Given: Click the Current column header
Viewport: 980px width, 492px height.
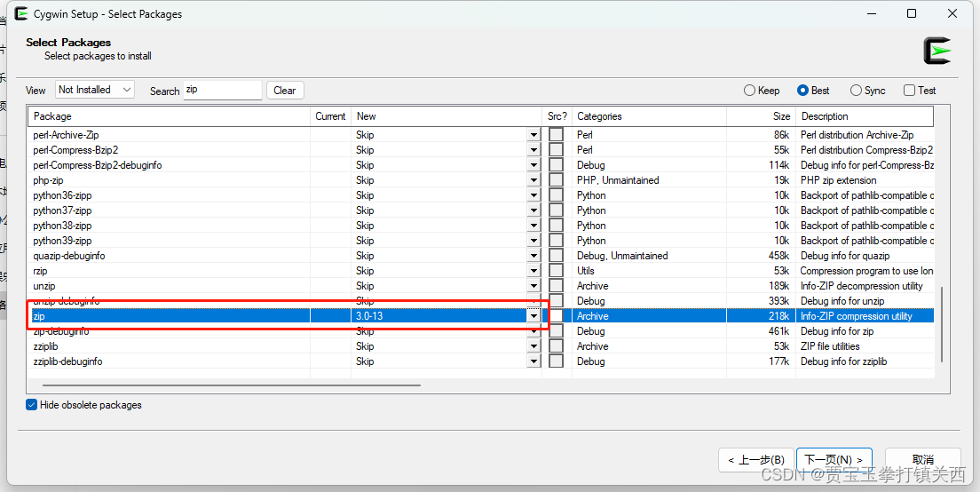Looking at the screenshot, I should pyautogui.click(x=330, y=116).
